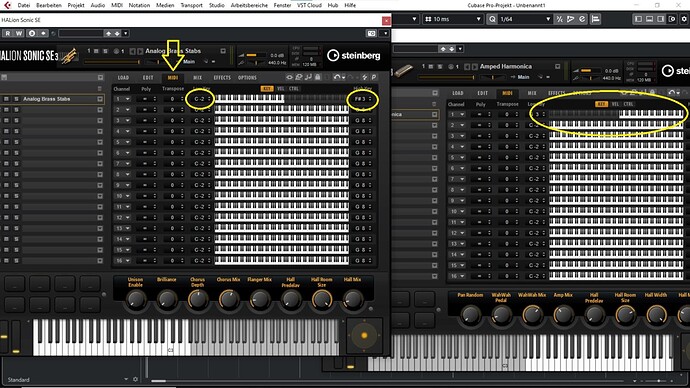
Task: Click the lock icon in HALion tab toolbar
Action: [x=318, y=77]
